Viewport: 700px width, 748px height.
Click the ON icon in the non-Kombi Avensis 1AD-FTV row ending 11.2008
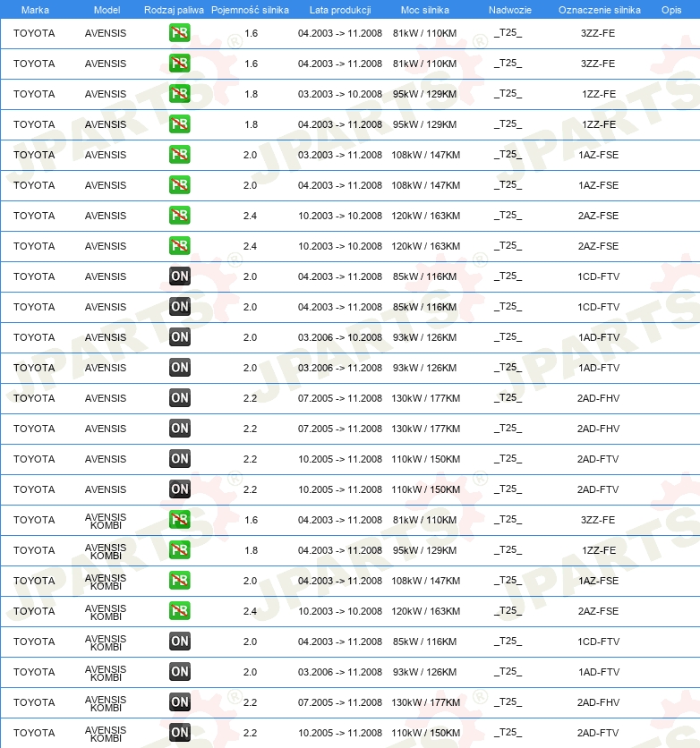[179, 368]
